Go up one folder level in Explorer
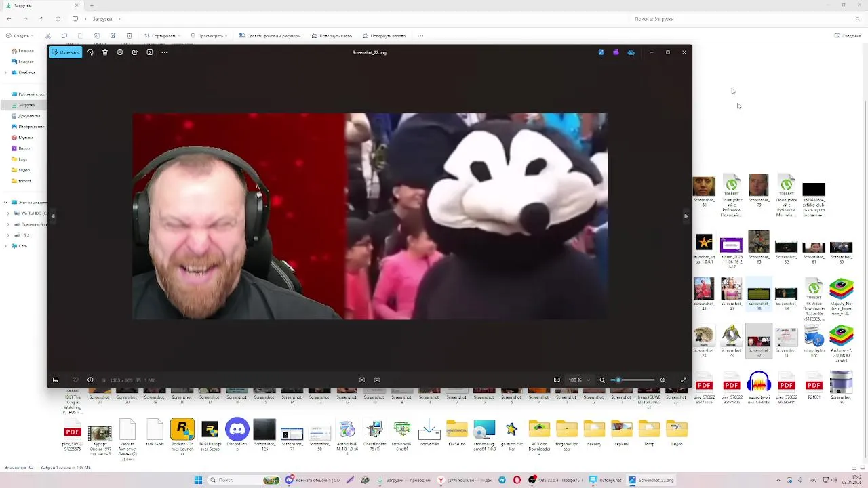This screenshot has height=488, width=868. click(41, 19)
